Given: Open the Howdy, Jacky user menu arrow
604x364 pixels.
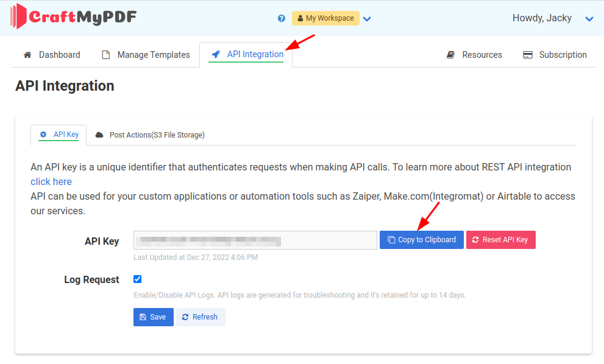Looking at the screenshot, I should coord(589,19).
